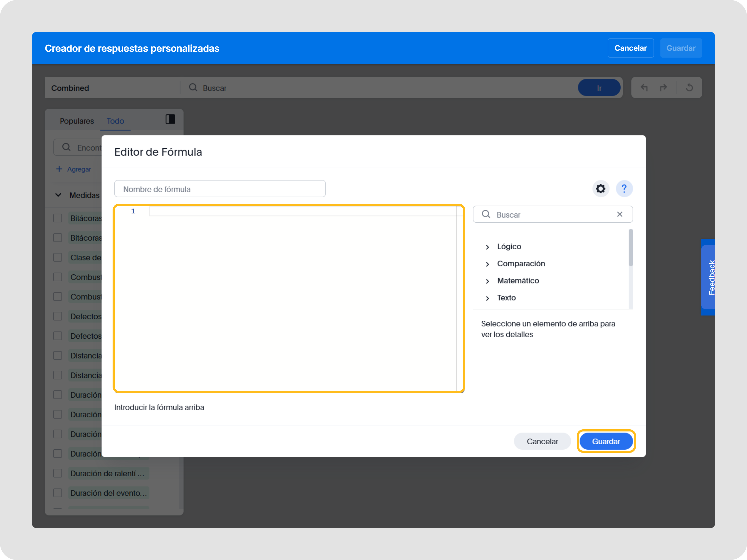Click the panel layout icon beside Todo tab
This screenshot has height=560, width=747.
pyautogui.click(x=170, y=119)
